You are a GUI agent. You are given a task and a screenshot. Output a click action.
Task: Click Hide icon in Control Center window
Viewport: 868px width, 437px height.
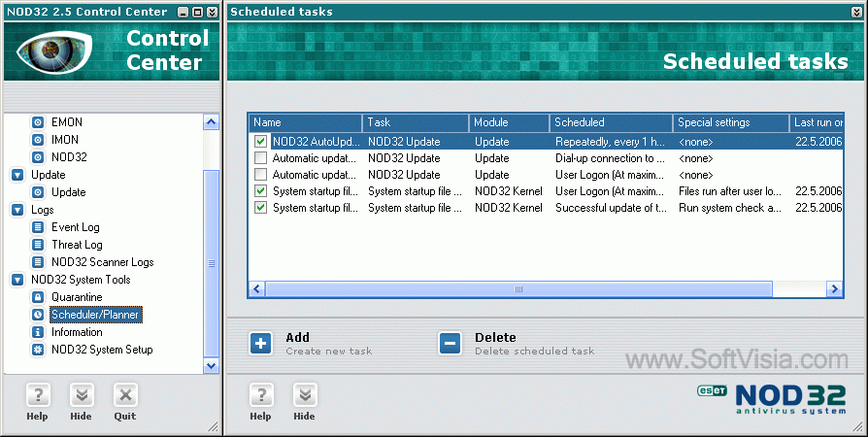point(82,395)
